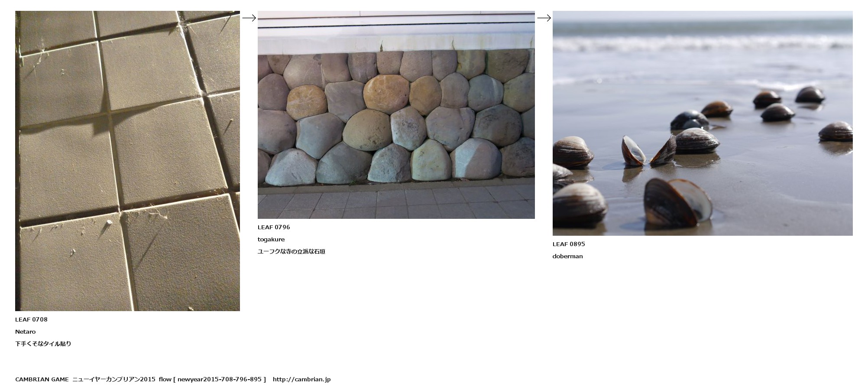Click ニューイヤーカンブリアン2015 title text
868x390 pixels.
[x=114, y=379]
